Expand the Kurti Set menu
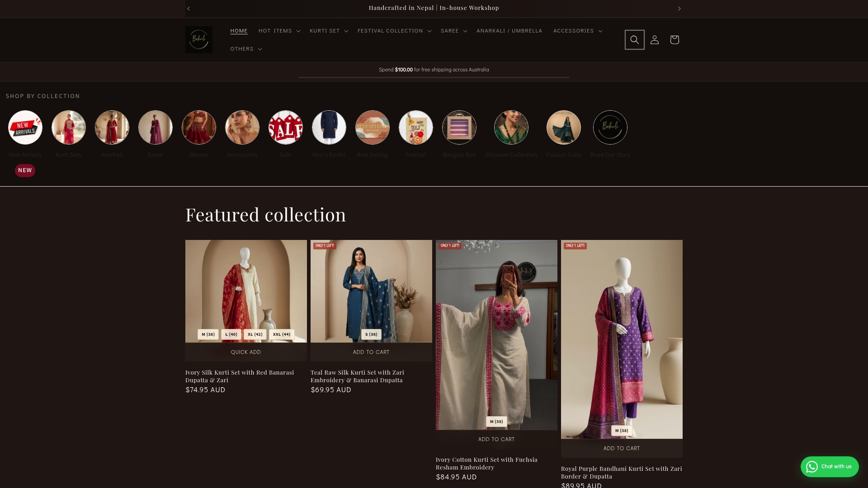 pos(329,31)
